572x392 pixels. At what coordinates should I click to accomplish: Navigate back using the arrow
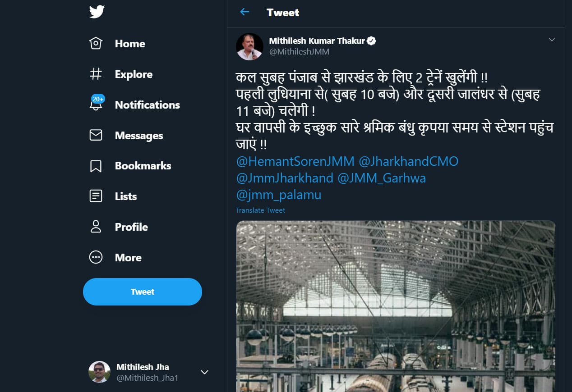(x=244, y=12)
